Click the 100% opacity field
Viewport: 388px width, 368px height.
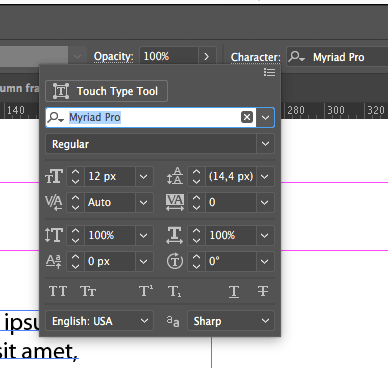(169, 56)
